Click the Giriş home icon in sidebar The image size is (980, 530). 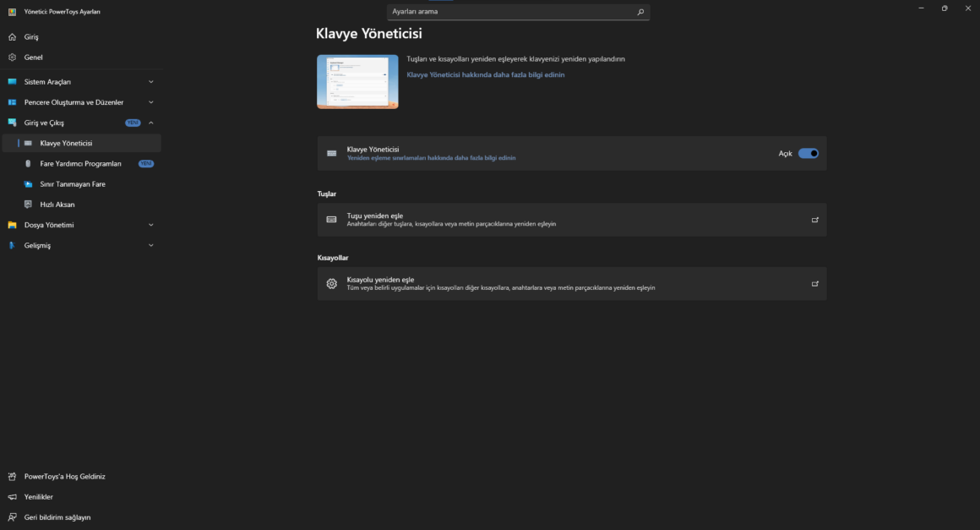pos(12,37)
